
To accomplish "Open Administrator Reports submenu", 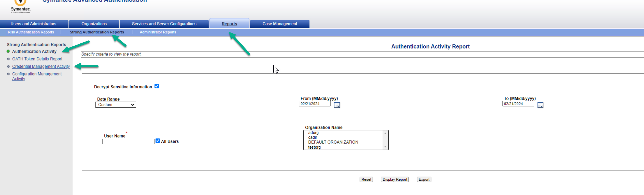I will 158,32.
